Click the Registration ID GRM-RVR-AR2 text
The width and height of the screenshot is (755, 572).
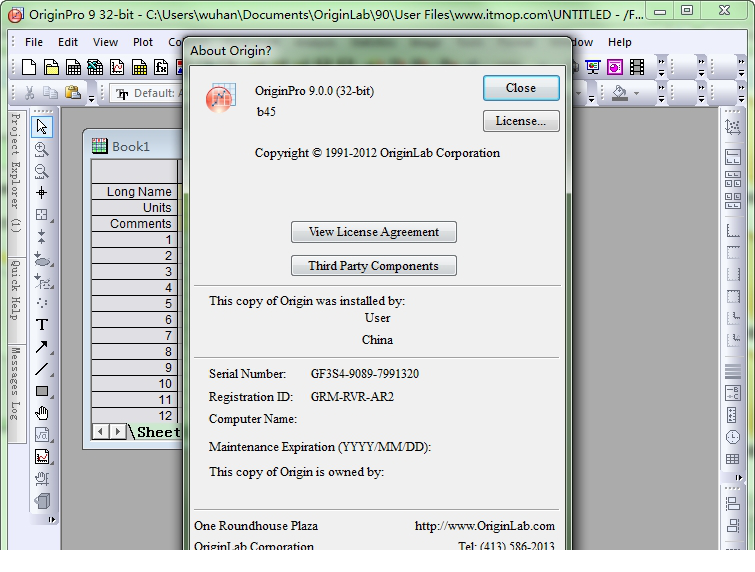352,397
